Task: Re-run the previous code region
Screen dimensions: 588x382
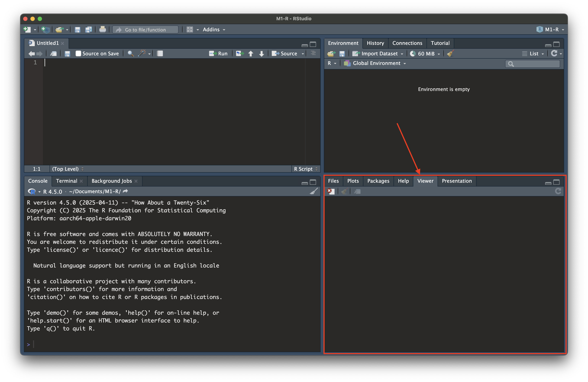Action: [240, 54]
